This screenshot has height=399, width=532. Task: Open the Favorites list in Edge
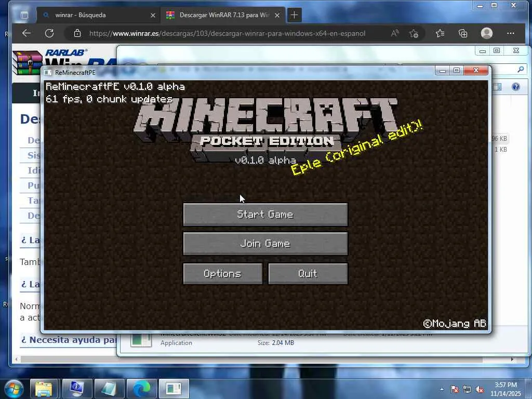click(440, 33)
